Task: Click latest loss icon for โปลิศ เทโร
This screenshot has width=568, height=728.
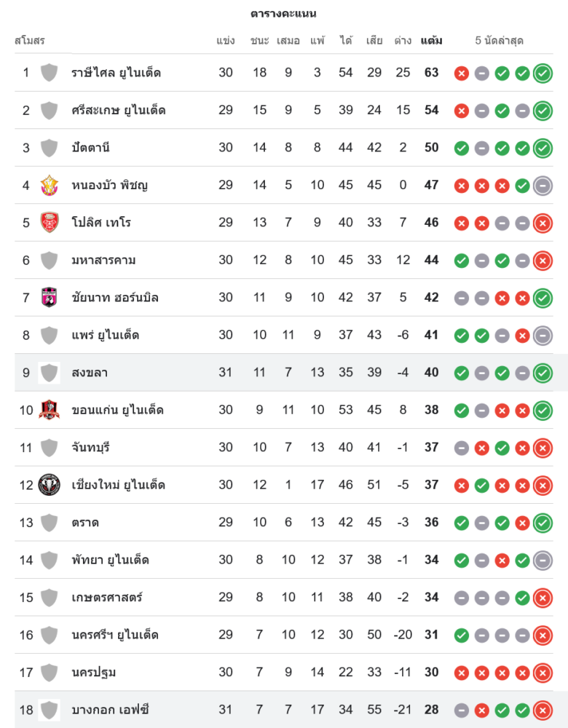Action: point(543,223)
